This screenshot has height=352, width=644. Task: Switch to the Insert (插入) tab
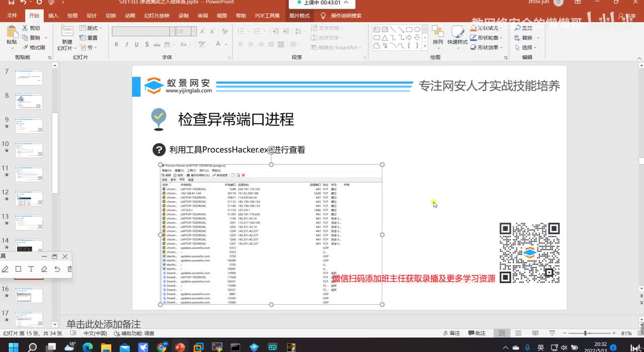[53, 16]
